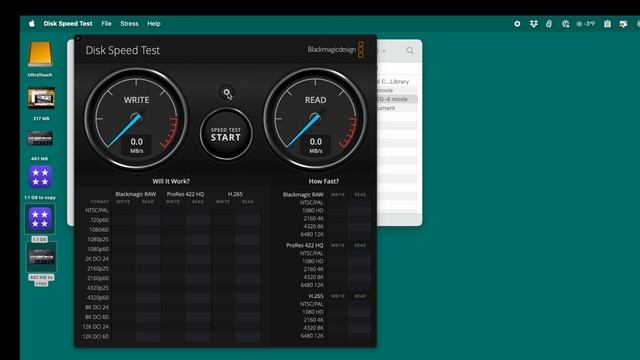Click the Blackmagicdesign logo

coord(336,50)
